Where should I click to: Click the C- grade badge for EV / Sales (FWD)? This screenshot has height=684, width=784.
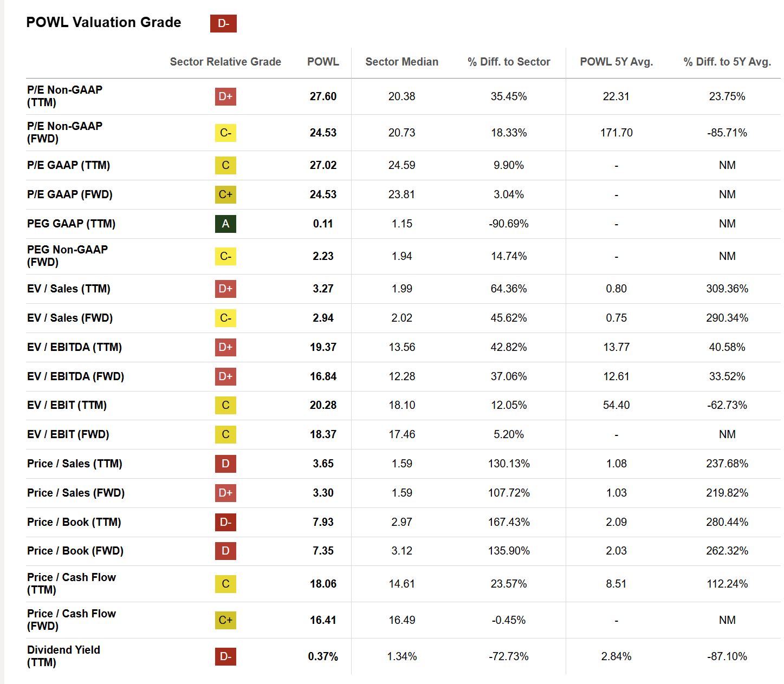[225, 318]
